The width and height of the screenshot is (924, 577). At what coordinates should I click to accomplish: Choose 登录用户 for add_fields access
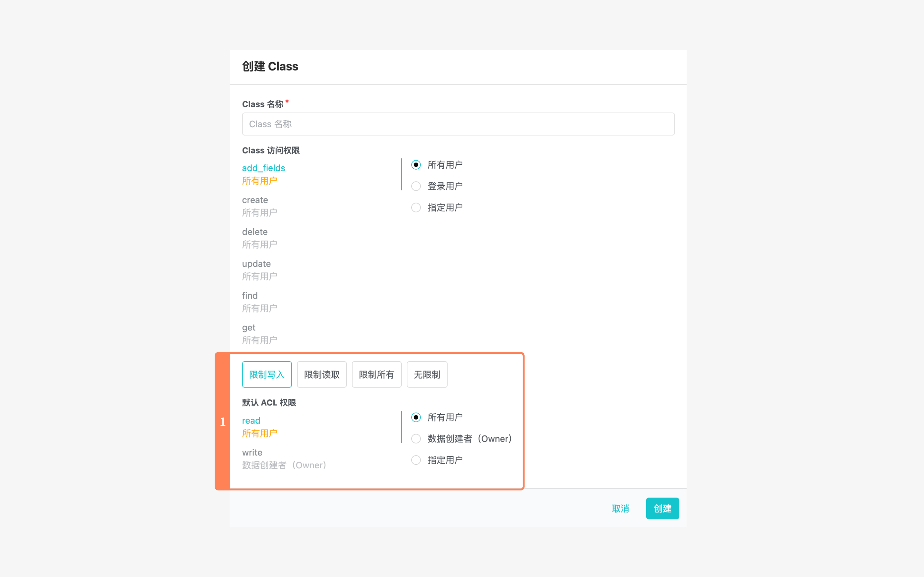point(416,186)
